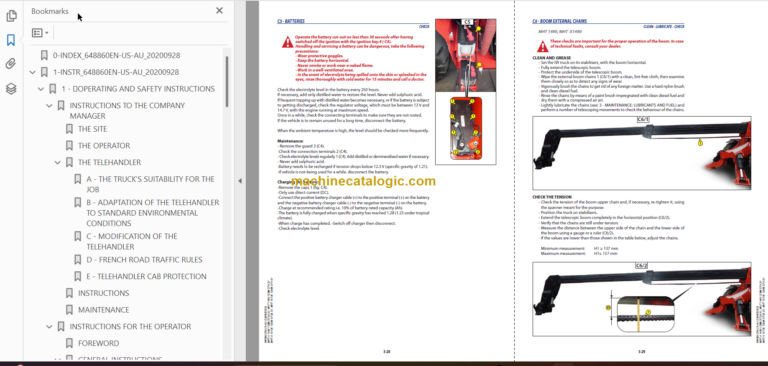The width and height of the screenshot is (768, 366).
Task: Click bookmark icon beside E - Telehandler Cab
Action: pos(78,276)
